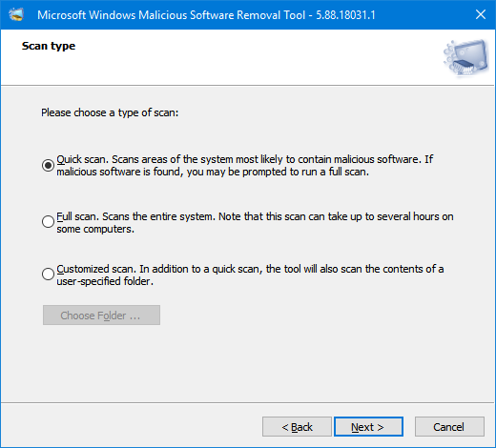Click the 'Scan type' heading text

point(49,46)
